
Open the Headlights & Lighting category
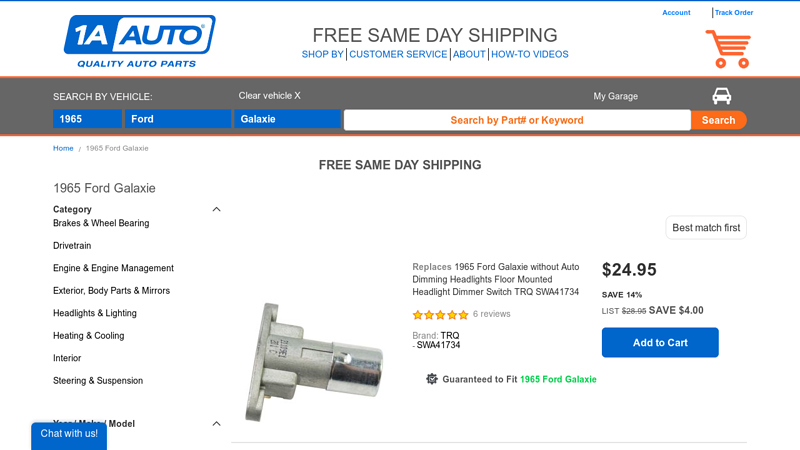coord(95,313)
